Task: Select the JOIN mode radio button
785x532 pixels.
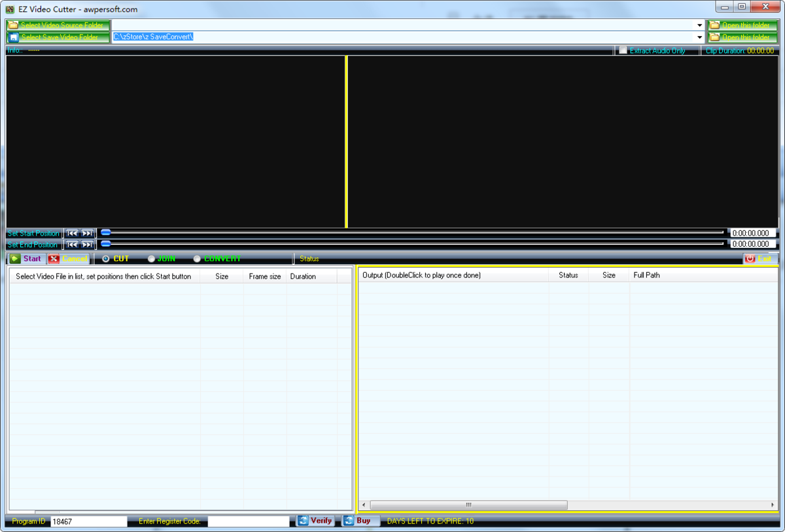Action: [x=151, y=258]
